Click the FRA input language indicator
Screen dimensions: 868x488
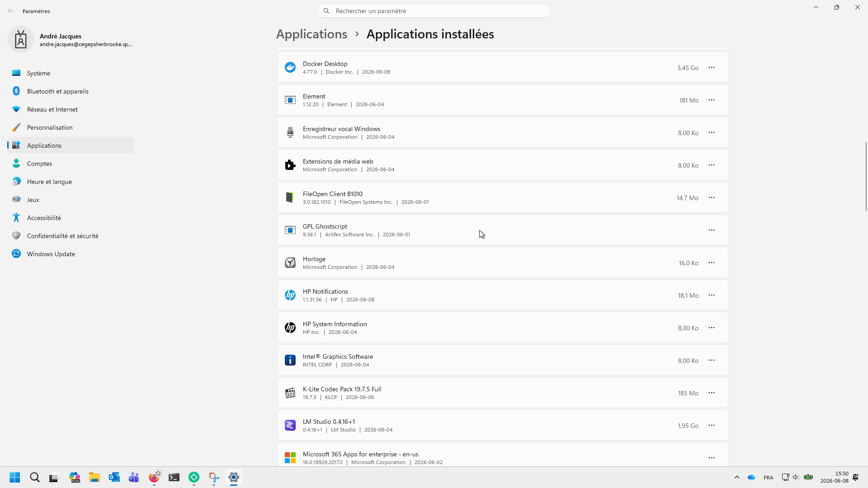coord(768,478)
